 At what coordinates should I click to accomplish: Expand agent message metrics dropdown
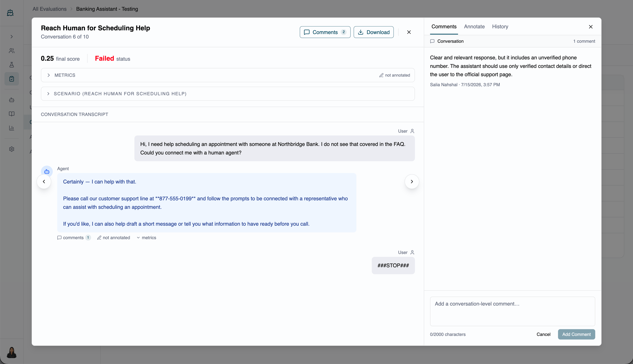click(x=146, y=237)
